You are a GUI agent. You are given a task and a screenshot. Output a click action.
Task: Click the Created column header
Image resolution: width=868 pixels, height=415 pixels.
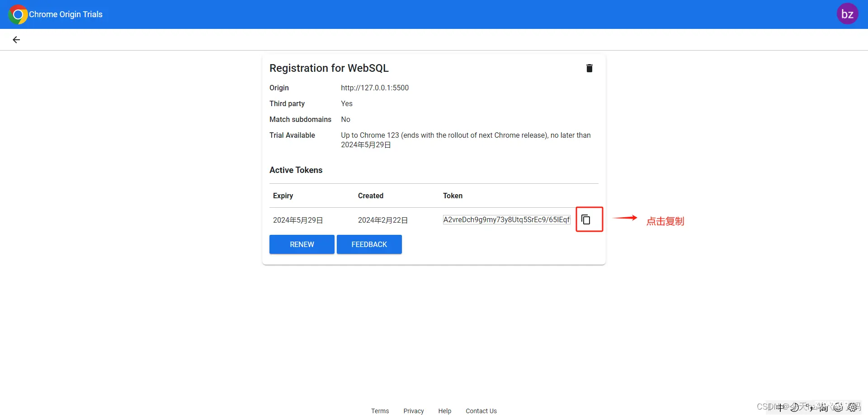[371, 196]
